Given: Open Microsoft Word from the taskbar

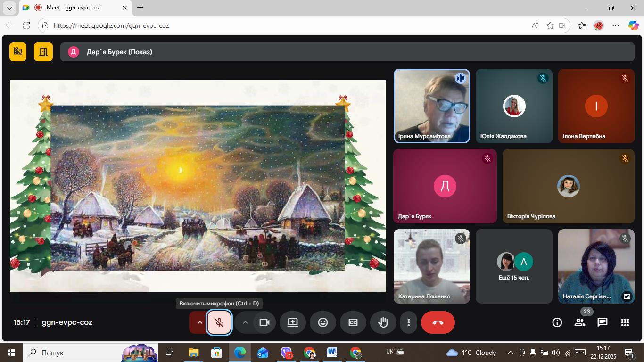Looking at the screenshot, I should (x=332, y=353).
